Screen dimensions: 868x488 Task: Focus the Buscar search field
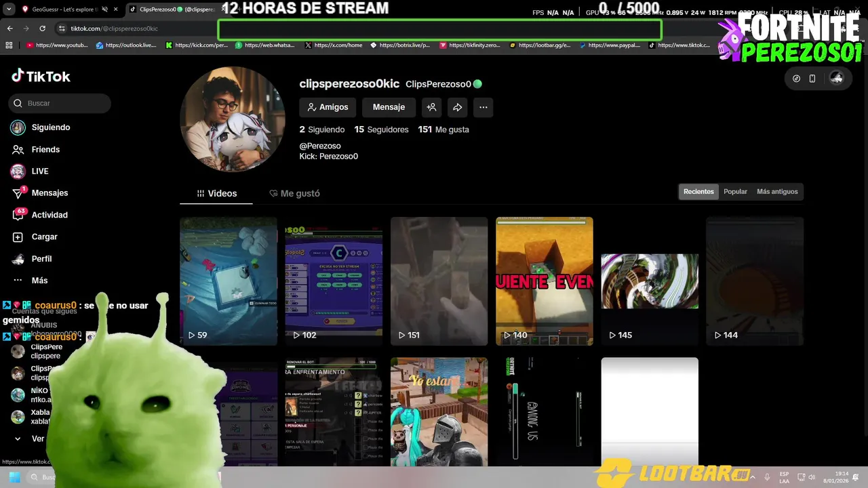click(x=60, y=103)
